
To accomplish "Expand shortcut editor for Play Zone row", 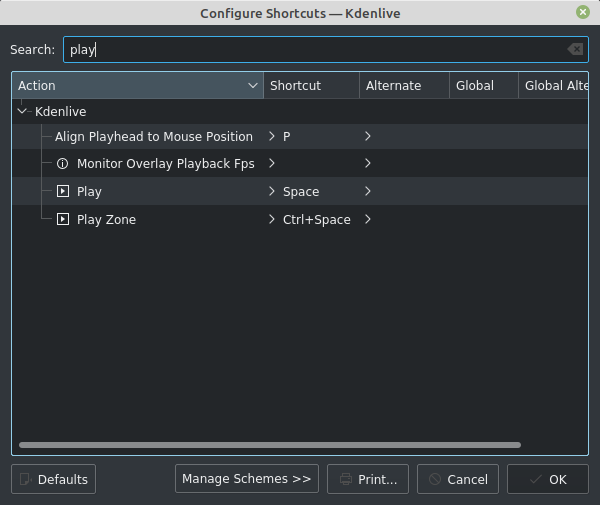I will [272, 219].
